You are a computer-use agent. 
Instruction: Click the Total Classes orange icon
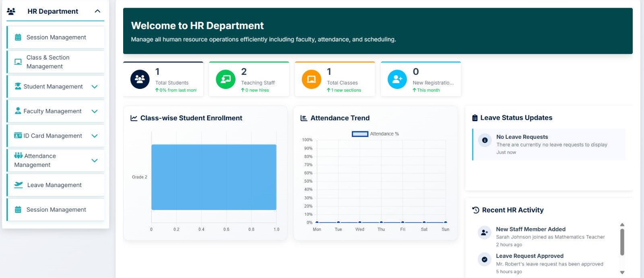tap(312, 79)
